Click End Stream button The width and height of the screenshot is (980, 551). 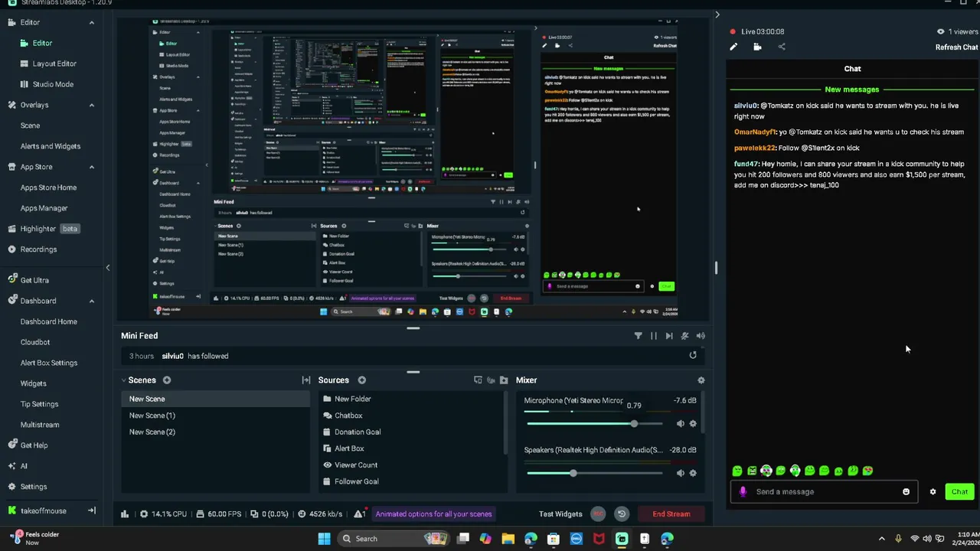coord(671,514)
